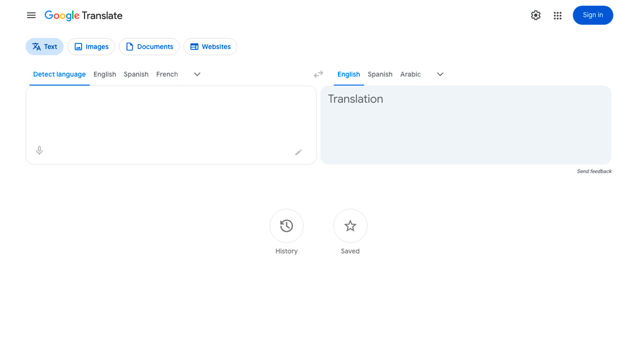The width and height of the screenshot is (637, 364).
Task: Switch to Images translation mode
Action: tap(91, 46)
